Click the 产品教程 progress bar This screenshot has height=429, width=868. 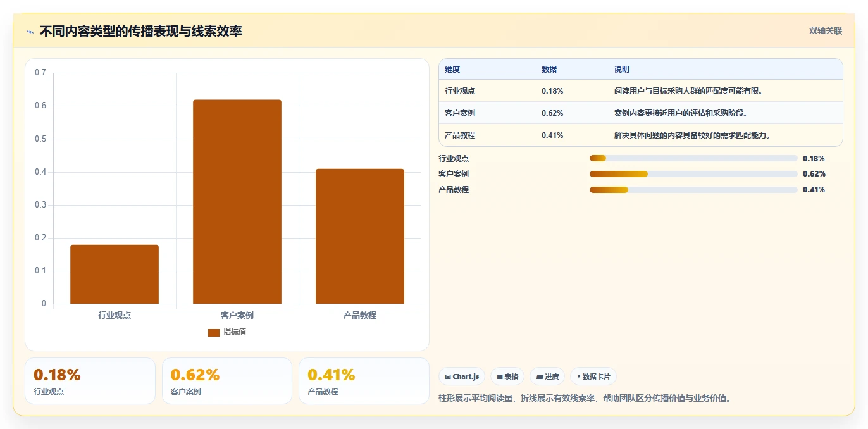(x=693, y=190)
